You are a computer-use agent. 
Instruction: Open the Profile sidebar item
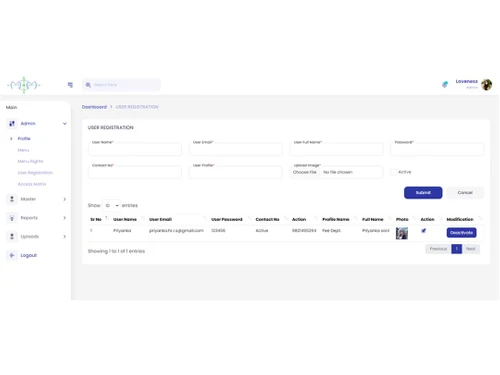click(24, 139)
